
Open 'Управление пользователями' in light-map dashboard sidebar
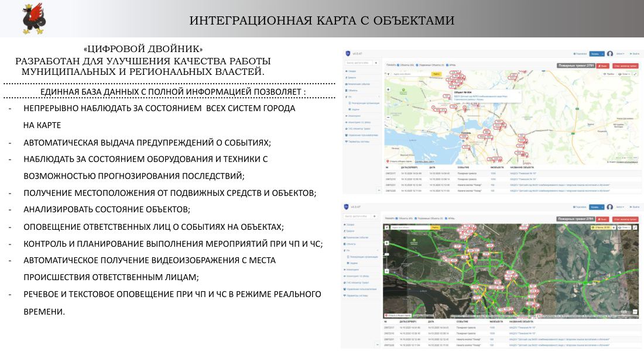tap(362, 135)
